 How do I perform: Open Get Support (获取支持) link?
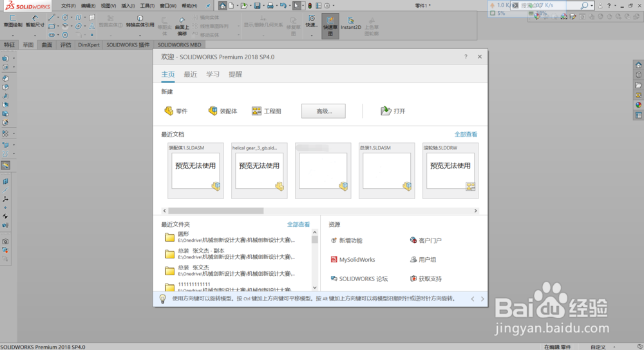426,279
